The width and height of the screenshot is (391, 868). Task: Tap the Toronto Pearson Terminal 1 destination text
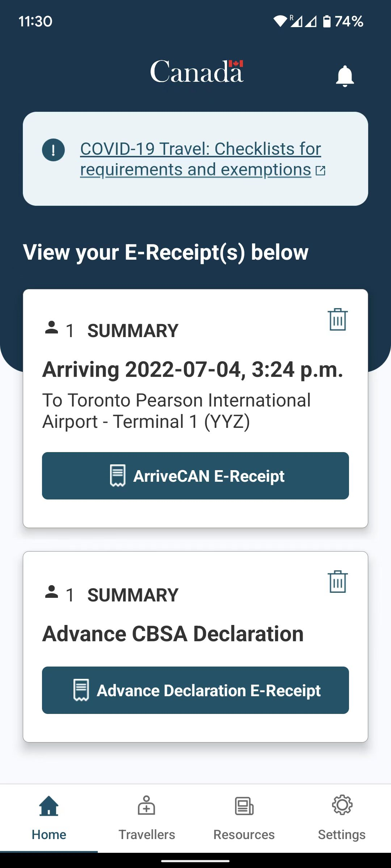(x=177, y=411)
